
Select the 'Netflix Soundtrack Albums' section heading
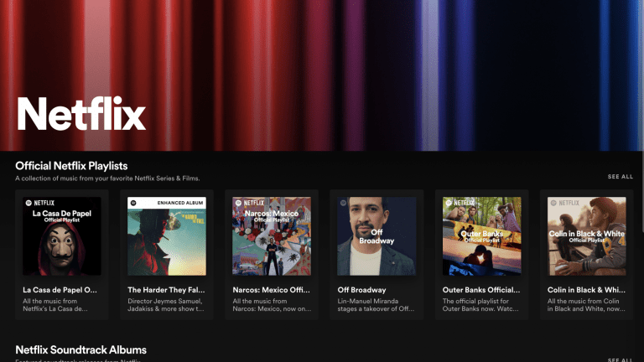point(80,349)
